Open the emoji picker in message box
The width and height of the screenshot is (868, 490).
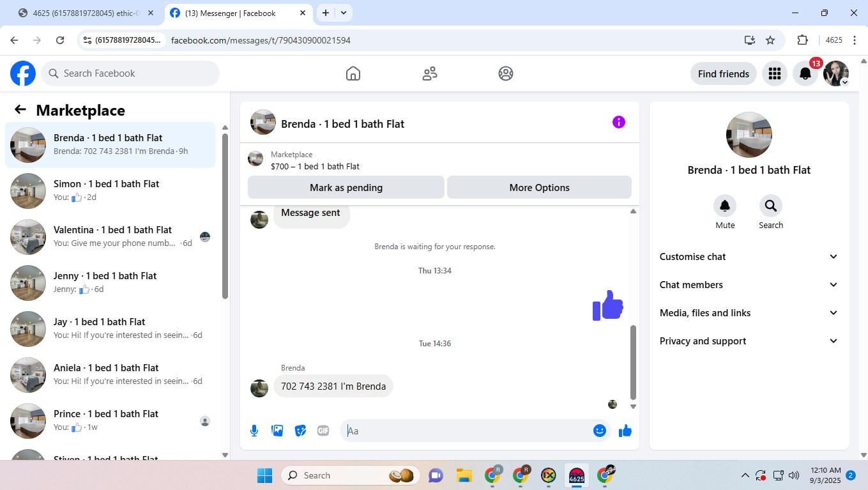(x=599, y=431)
